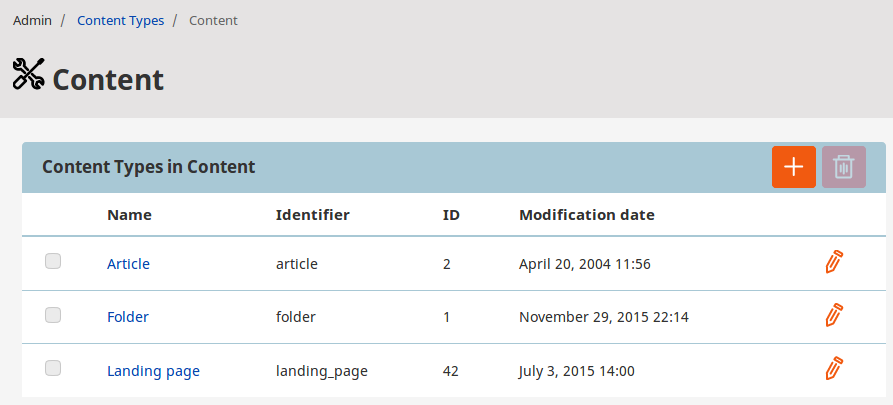Image resolution: width=893 pixels, height=405 pixels.
Task: Click the ID column header
Action: coord(451,215)
